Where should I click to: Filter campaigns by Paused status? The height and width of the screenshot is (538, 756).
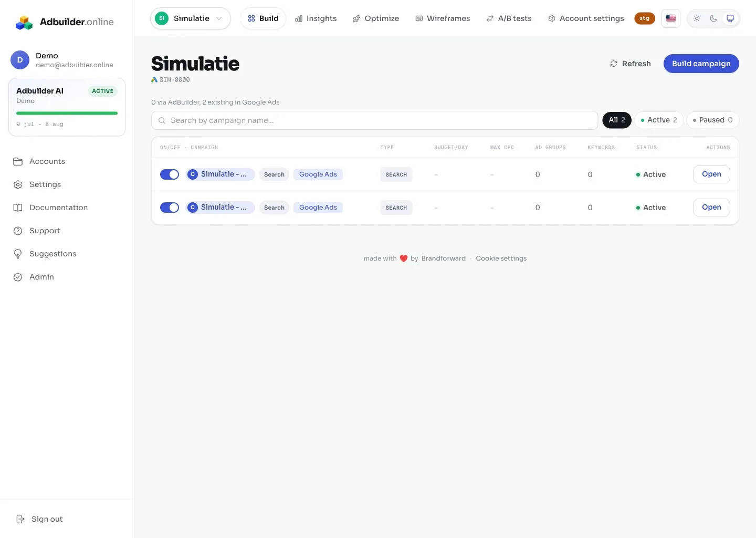(x=712, y=120)
